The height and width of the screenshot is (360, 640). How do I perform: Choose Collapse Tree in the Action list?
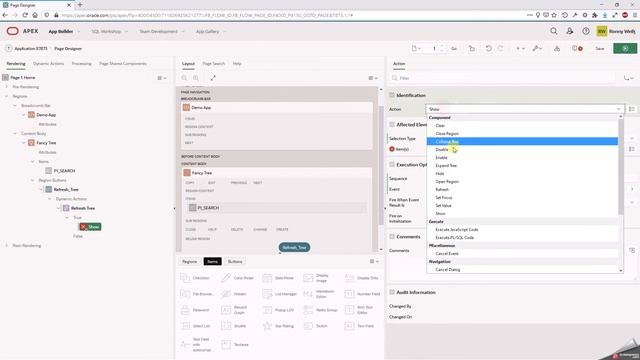[x=522, y=141]
